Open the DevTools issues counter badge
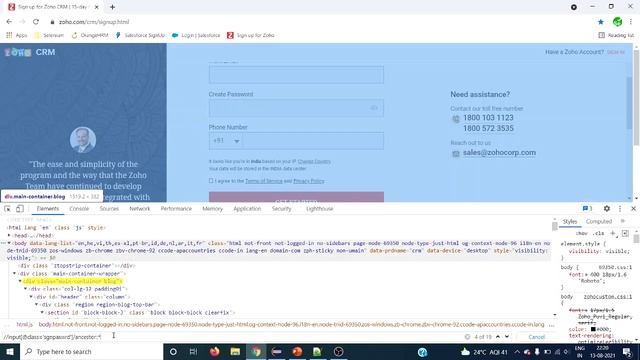 pos(587,209)
